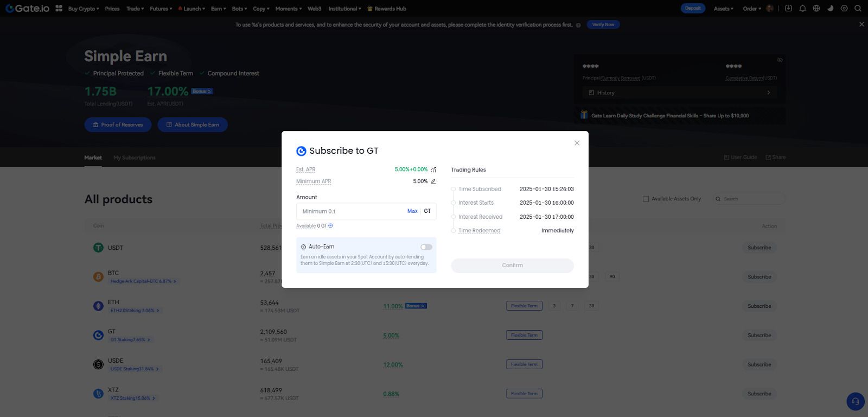
Task: Expand the Assets dropdown in the header
Action: [x=723, y=9]
